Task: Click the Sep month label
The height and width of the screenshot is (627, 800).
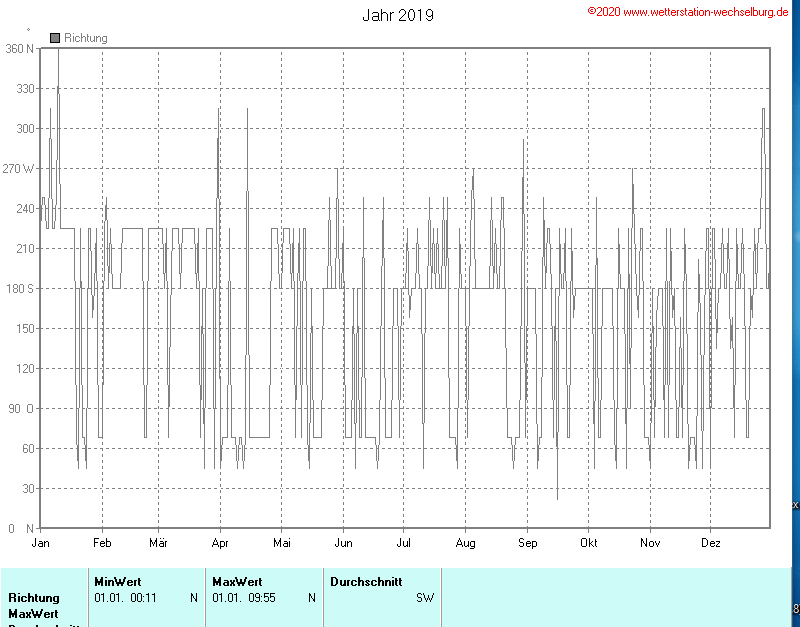Action: [528, 543]
